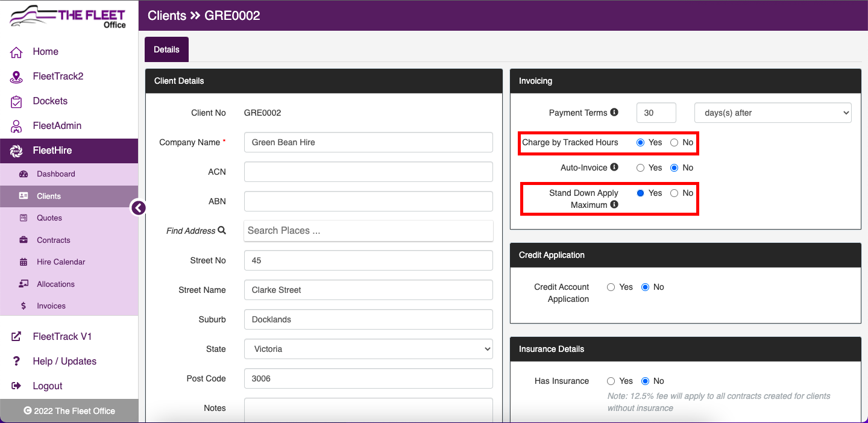Click the Help question mark icon
The height and width of the screenshot is (423, 868).
point(17,362)
